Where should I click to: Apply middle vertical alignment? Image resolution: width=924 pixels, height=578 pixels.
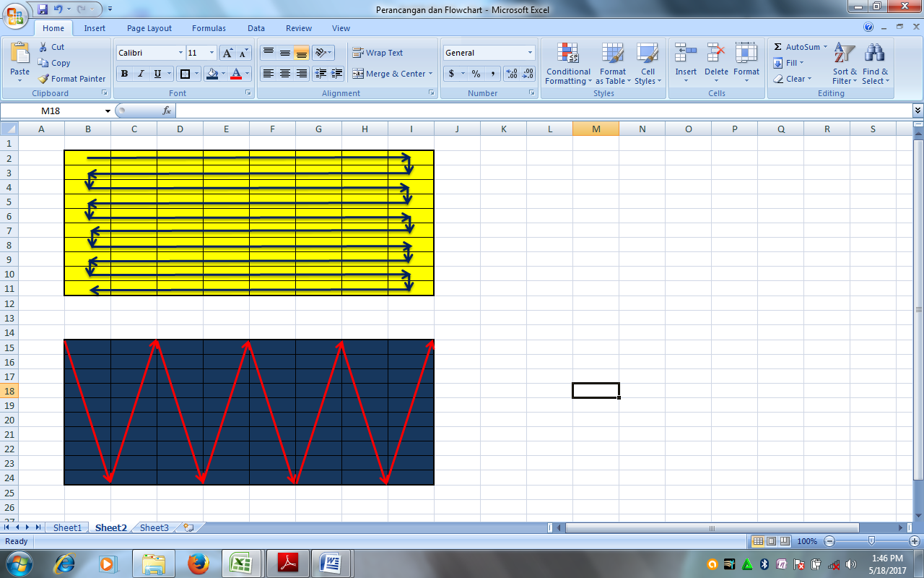(x=284, y=53)
